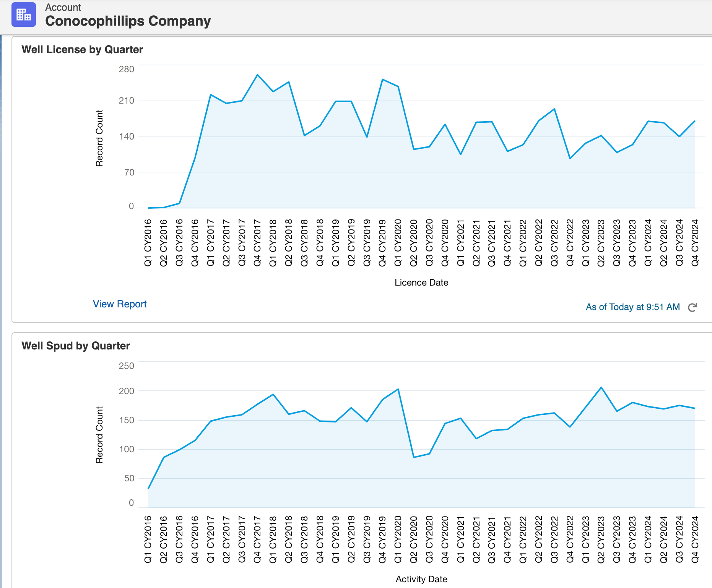This screenshot has width=712, height=588.
Task: Click the Conocophillips Company account title
Action: [x=128, y=21]
